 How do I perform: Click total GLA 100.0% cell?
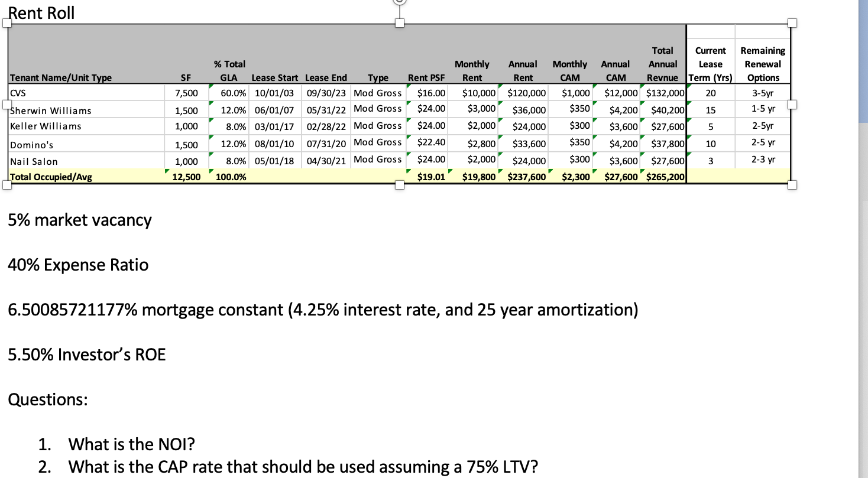pos(232,176)
